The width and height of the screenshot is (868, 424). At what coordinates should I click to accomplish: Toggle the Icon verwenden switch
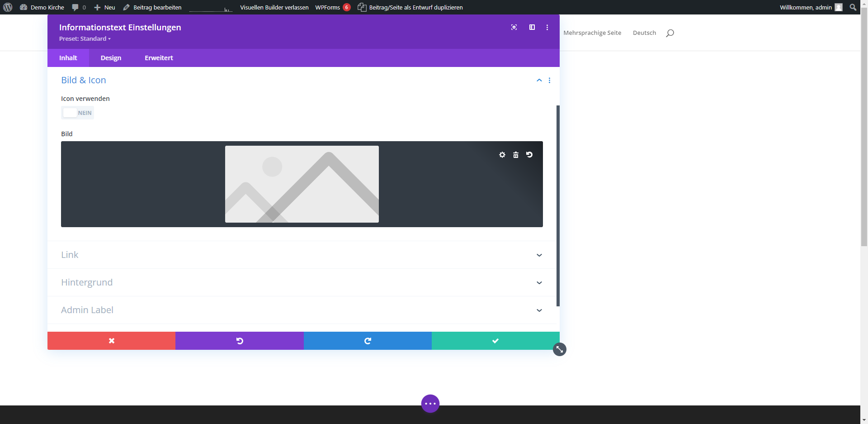click(77, 113)
